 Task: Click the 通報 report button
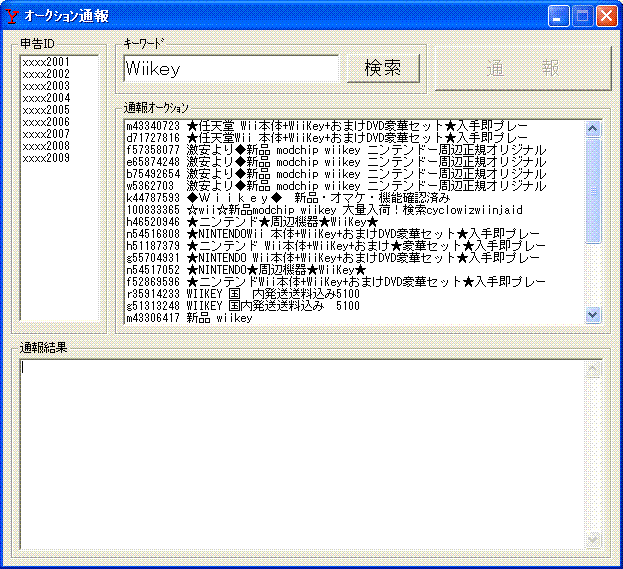tap(523, 68)
